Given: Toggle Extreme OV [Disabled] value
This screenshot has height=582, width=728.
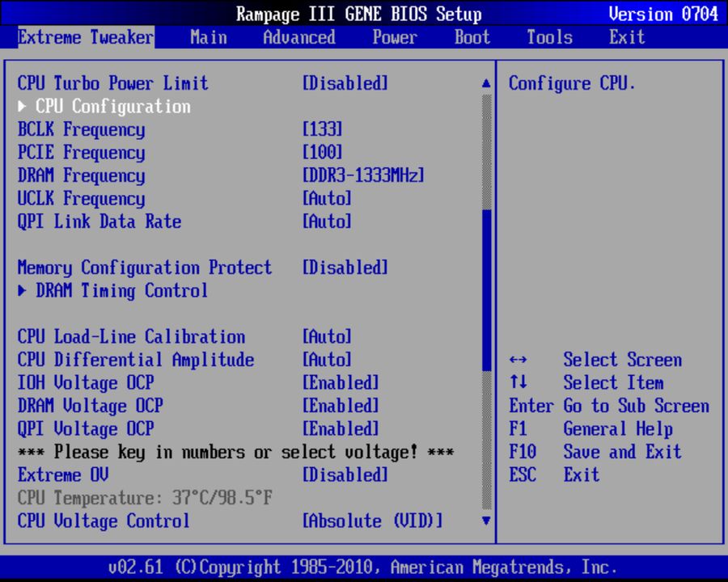Looking at the screenshot, I should click(x=345, y=474).
